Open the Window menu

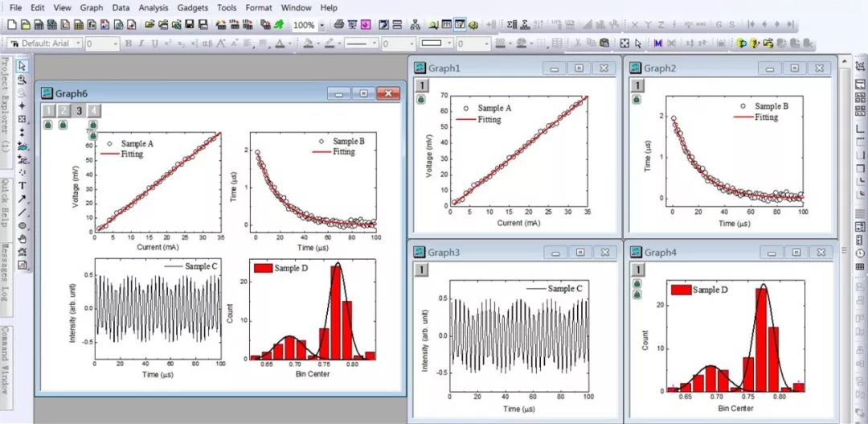[296, 8]
